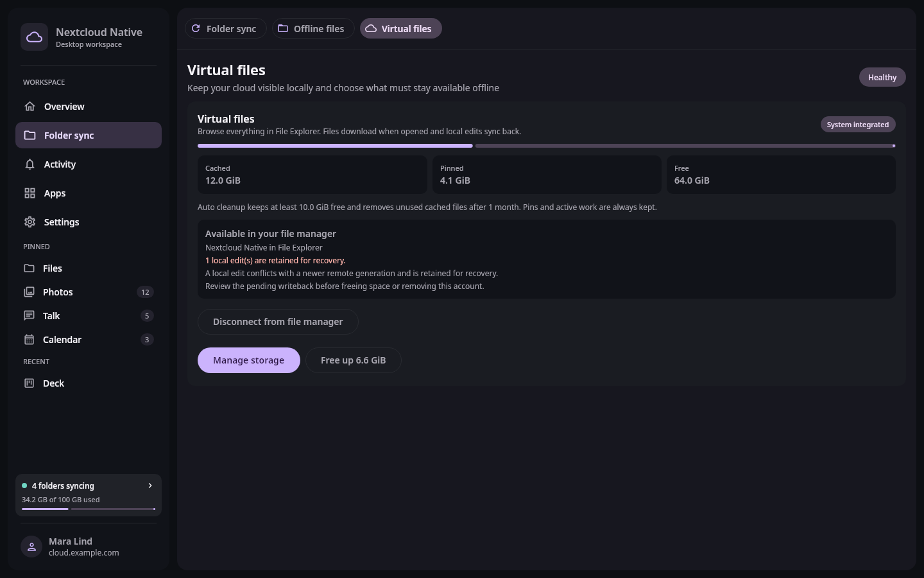Expand the 4 folders syncing chevron
Viewport: 924px width, 578px height.
[150, 486]
